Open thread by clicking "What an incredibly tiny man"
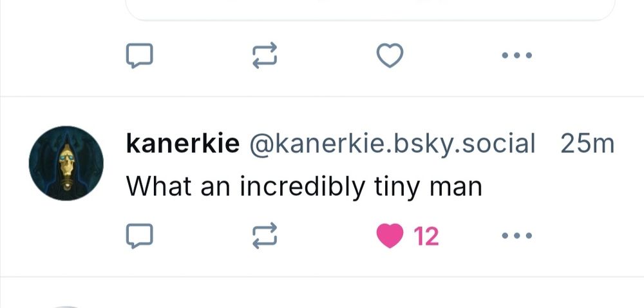 point(304,186)
